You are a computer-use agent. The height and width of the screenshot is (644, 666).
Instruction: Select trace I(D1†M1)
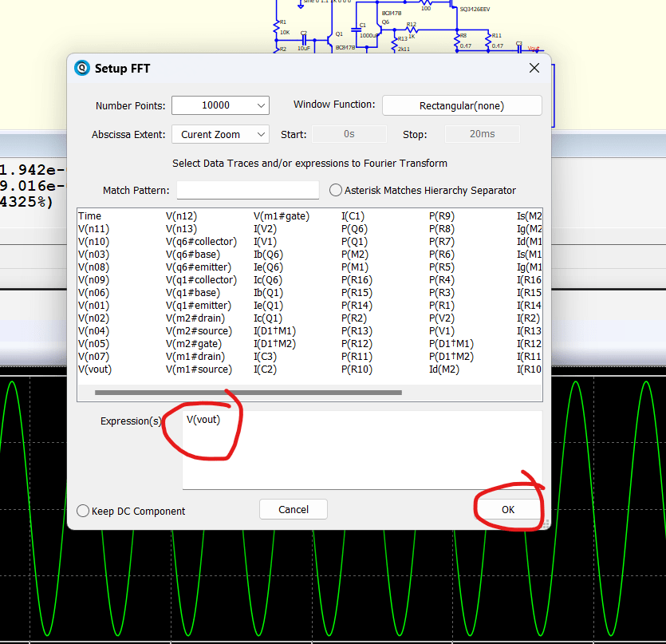click(x=274, y=330)
